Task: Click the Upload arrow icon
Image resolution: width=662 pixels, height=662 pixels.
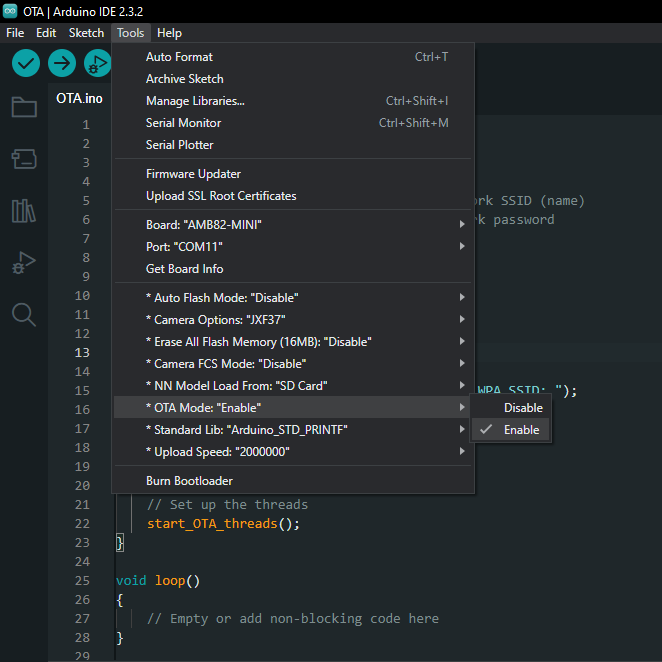Action: point(62,64)
